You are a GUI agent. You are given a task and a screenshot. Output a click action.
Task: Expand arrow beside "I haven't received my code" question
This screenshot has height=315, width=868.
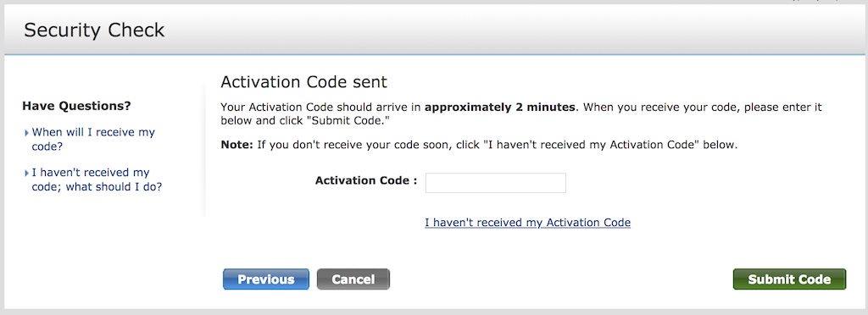click(26, 174)
